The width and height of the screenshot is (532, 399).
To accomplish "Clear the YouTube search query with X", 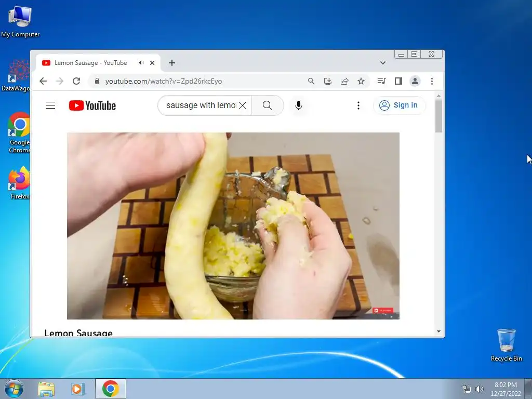I will click(x=243, y=105).
